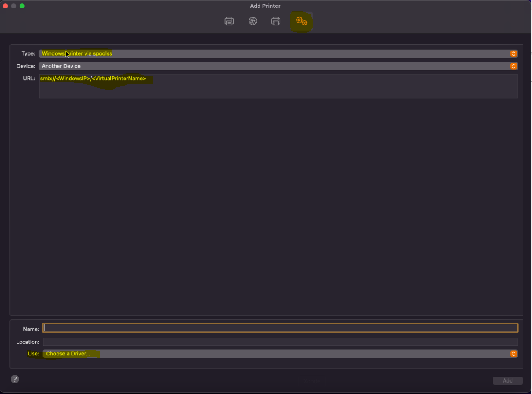Click the green zoom window button

(22, 6)
